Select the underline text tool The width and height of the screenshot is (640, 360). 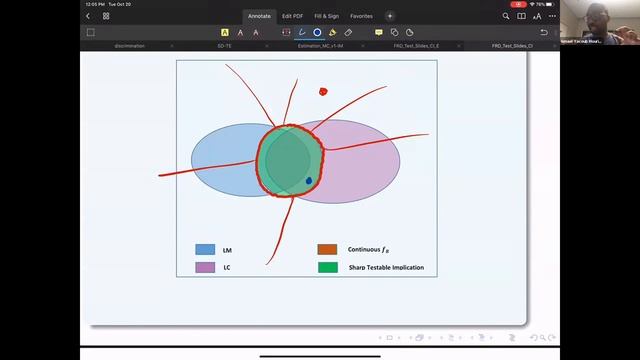pyautogui.click(x=240, y=32)
